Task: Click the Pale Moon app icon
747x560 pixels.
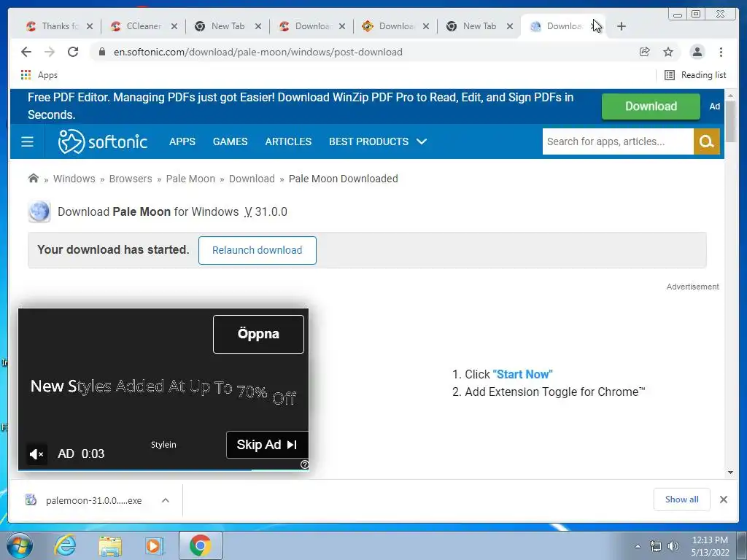Action: tap(39, 211)
